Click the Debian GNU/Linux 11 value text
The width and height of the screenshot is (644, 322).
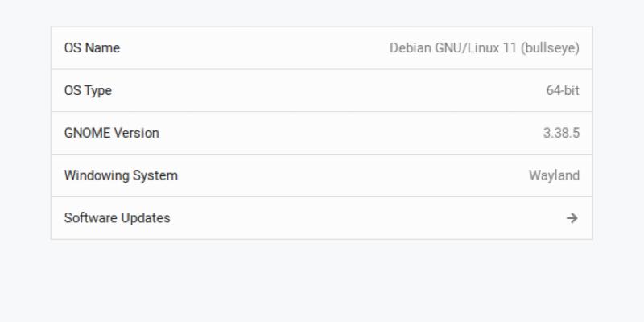click(x=484, y=48)
